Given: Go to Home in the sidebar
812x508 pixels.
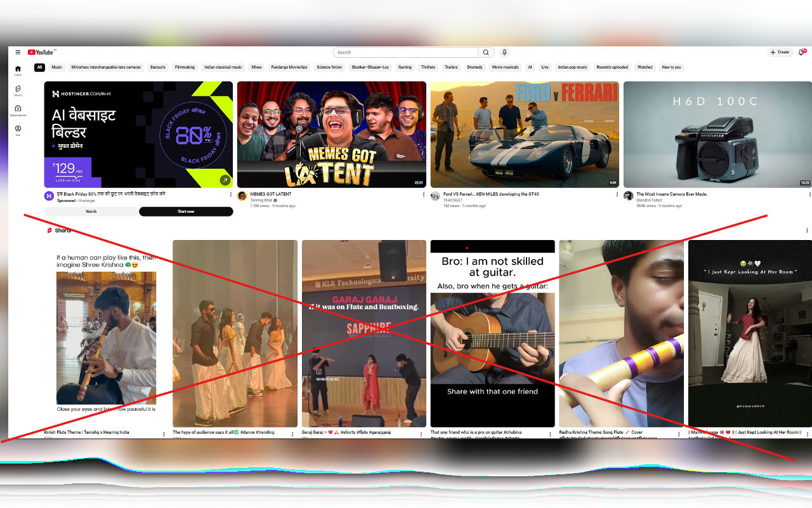Looking at the screenshot, I should pos(18,70).
